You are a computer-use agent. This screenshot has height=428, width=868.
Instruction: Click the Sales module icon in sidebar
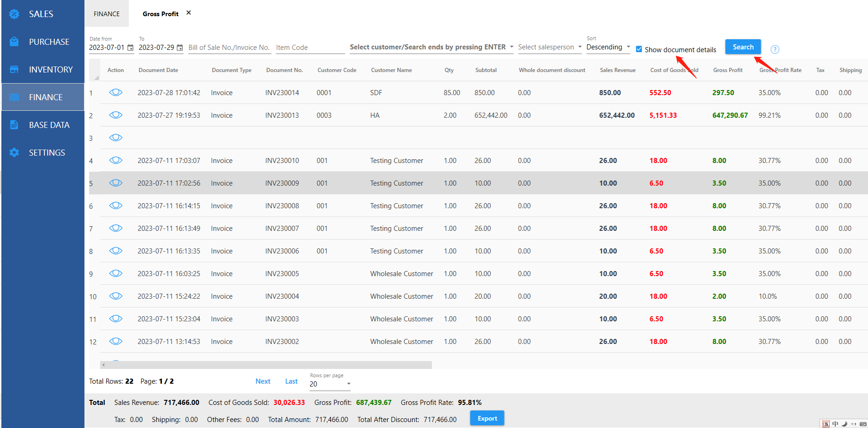pyautogui.click(x=14, y=14)
